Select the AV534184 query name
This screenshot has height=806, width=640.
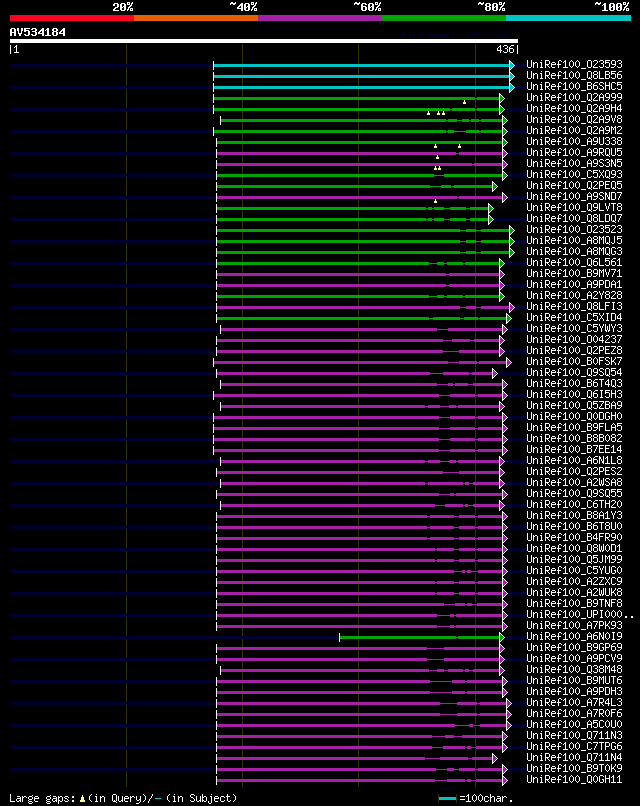tap(38, 32)
